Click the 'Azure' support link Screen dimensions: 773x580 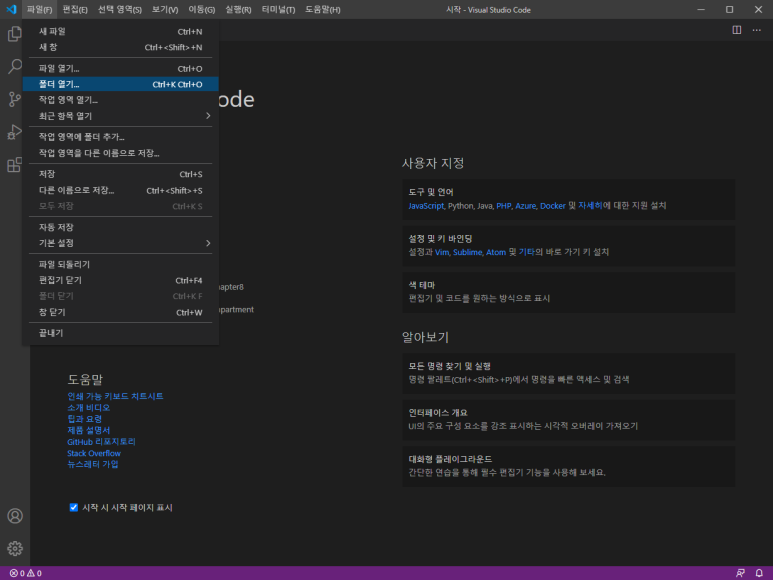point(526,205)
